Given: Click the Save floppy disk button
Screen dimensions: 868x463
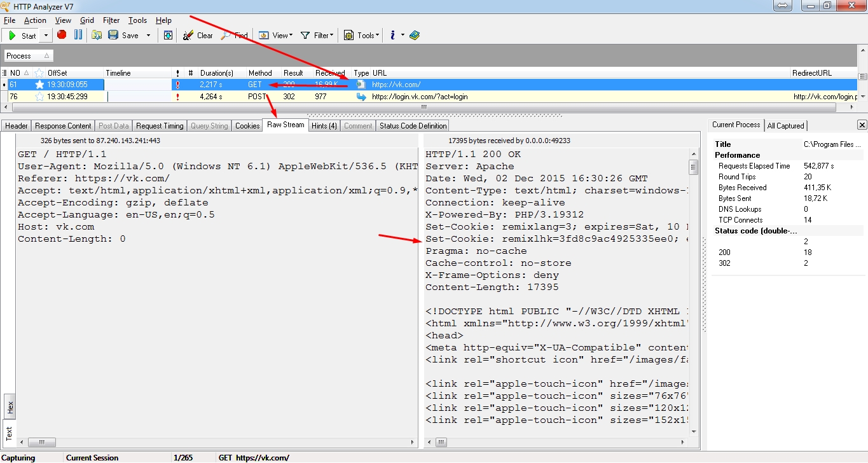Looking at the screenshot, I should click(x=123, y=35).
